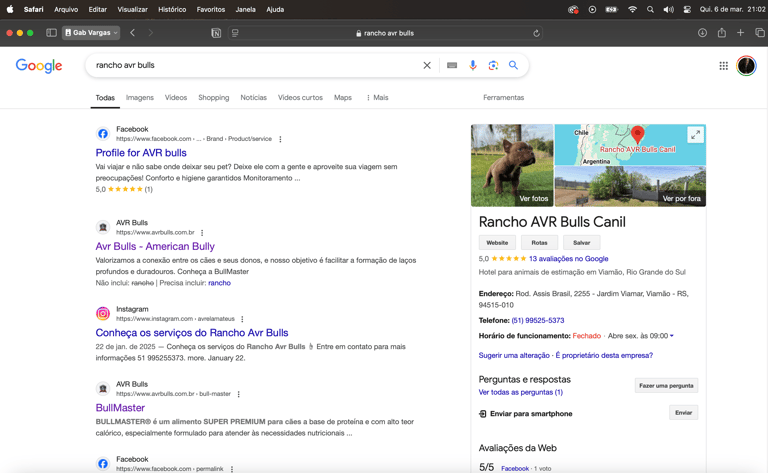Expand the map with the arrows icon
This screenshot has height=473, width=768.
coord(695,135)
